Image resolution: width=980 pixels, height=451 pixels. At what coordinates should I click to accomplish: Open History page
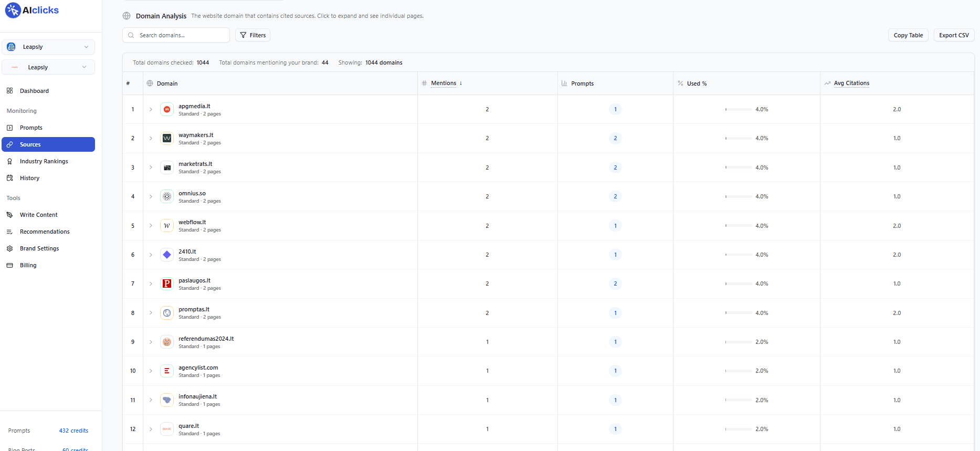(x=48, y=178)
